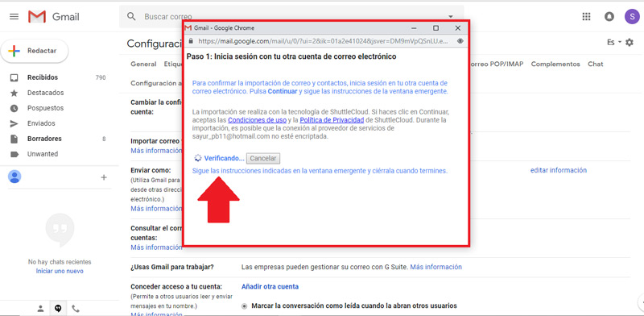Click the Borradores document icon

pyautogui.click(x=14, y=139)
